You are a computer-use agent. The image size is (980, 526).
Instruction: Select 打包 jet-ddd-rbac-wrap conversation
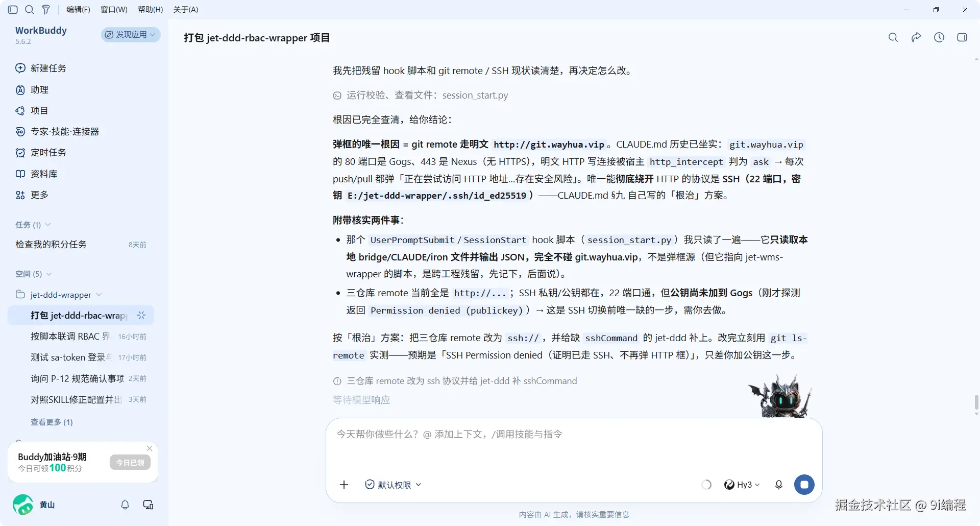pyautogui.click(x=81, y=315)
